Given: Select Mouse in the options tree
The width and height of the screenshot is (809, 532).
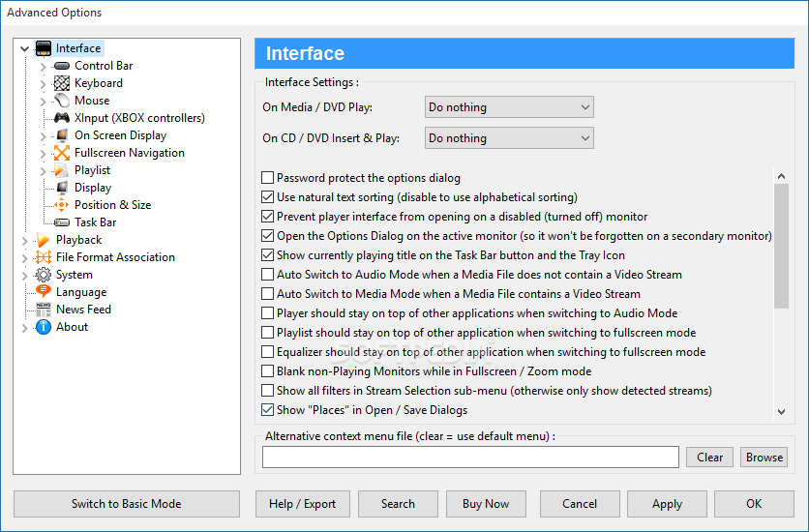Looking at the screenshot, I should pyautogui.click(x=92, y=101).
